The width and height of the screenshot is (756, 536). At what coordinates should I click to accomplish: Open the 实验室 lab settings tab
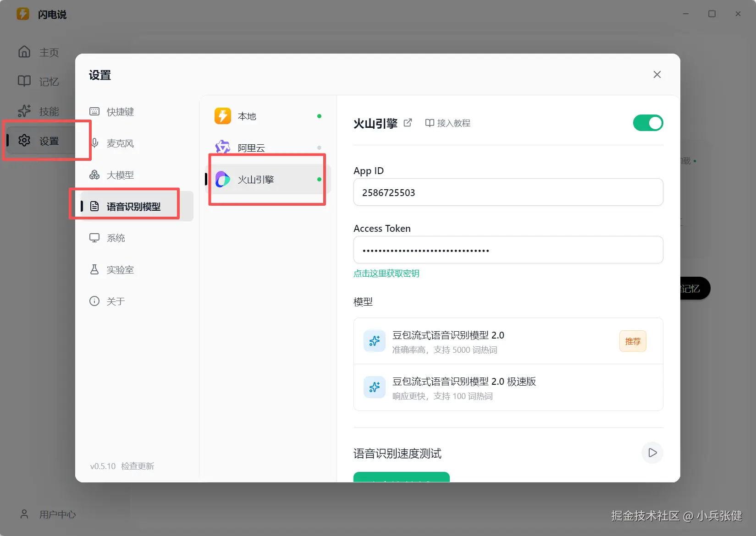point(137,270)
